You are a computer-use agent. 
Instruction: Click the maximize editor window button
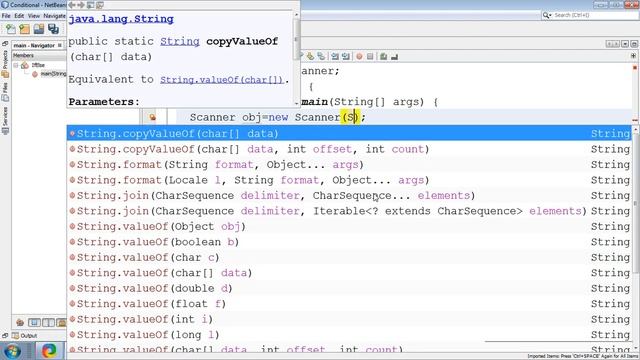coord(634,44)
